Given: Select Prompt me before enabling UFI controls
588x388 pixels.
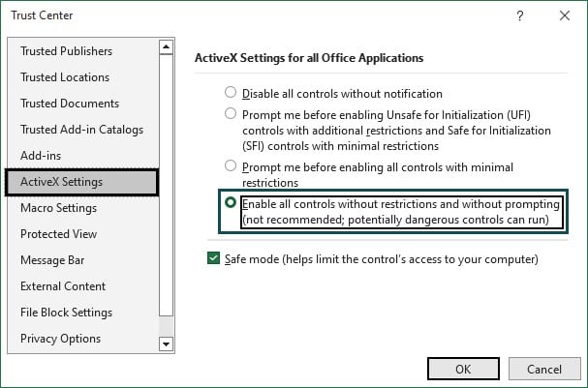Looking at the screenshot, I should click(231, 113).
